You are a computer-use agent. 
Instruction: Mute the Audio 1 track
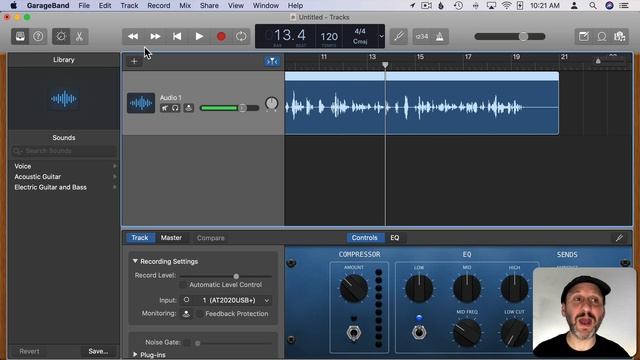(164, 108)
